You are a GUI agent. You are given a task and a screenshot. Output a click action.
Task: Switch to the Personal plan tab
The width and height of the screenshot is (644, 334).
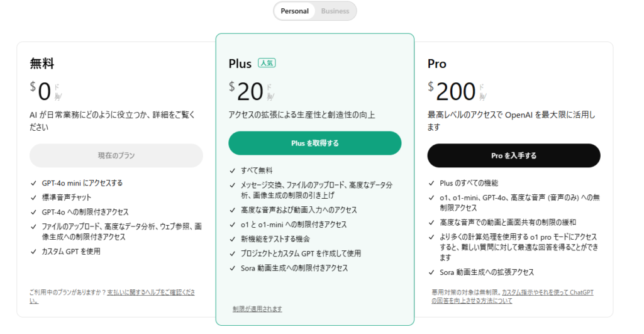click(x=294, y=11)
